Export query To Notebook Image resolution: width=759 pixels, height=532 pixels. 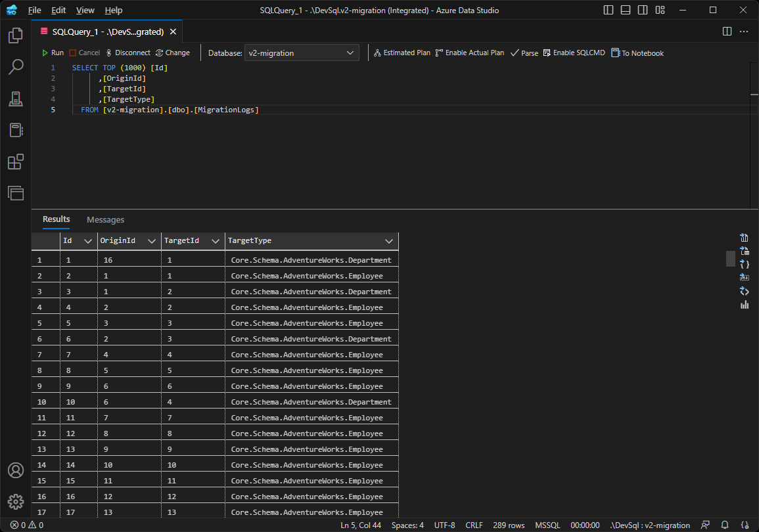[x=637, y=53]
